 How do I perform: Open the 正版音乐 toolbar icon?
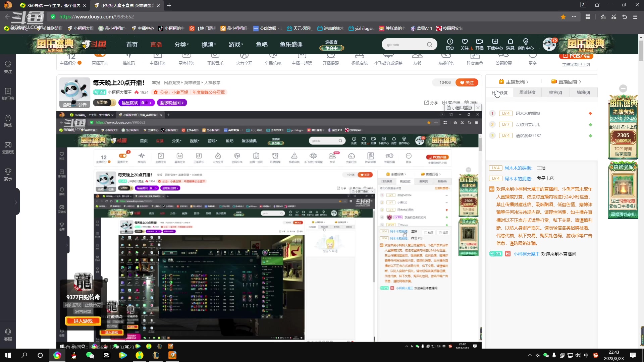coord(215,60)
